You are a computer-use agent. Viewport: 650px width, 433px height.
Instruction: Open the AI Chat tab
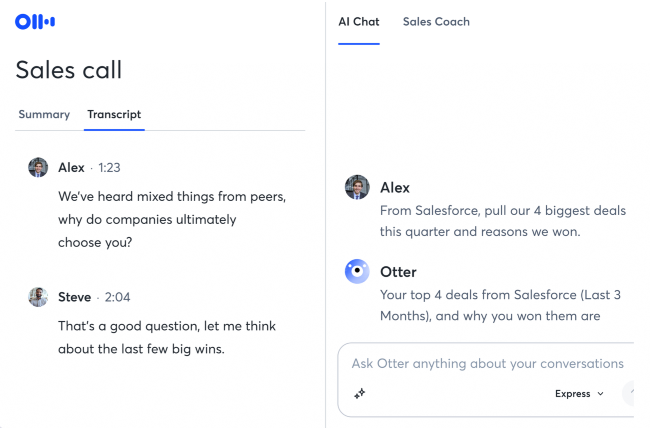[x=359, y=21]
